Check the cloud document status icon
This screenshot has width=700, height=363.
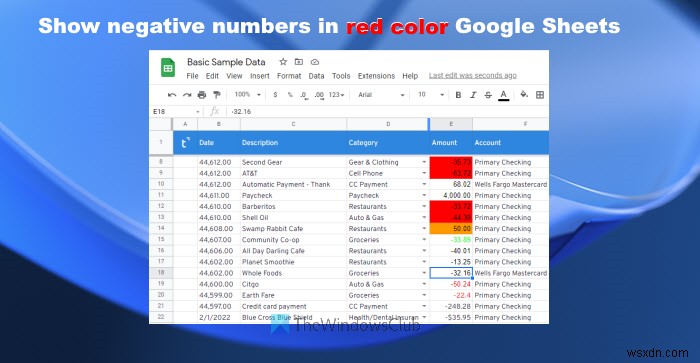point(315,62)
